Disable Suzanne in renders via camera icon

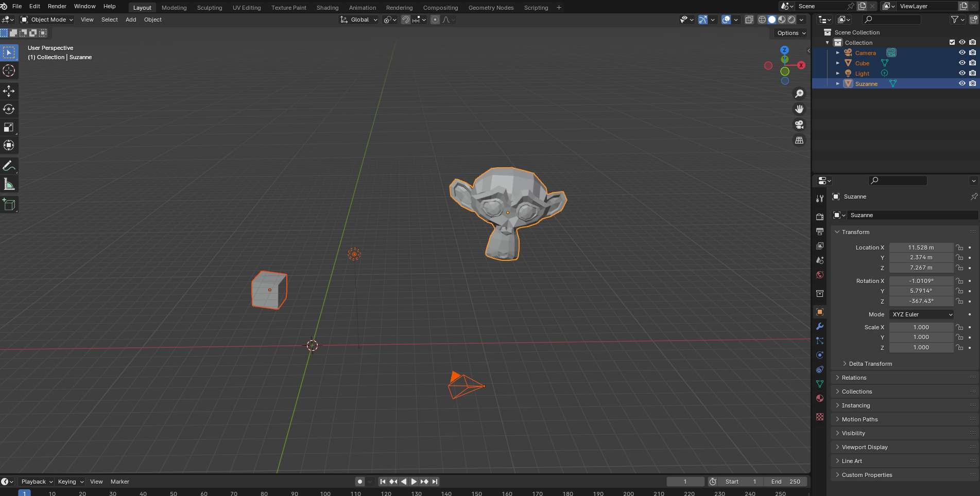(x=972, y=83)
